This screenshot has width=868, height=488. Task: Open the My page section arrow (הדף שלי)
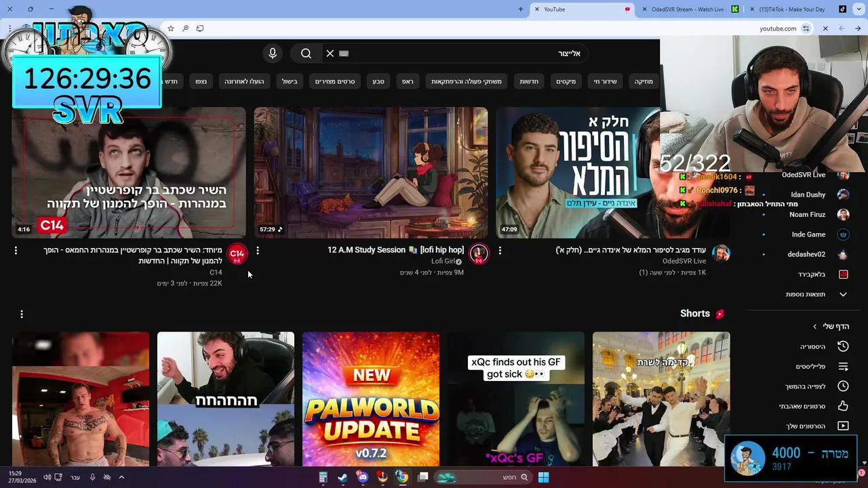(831, 326)
